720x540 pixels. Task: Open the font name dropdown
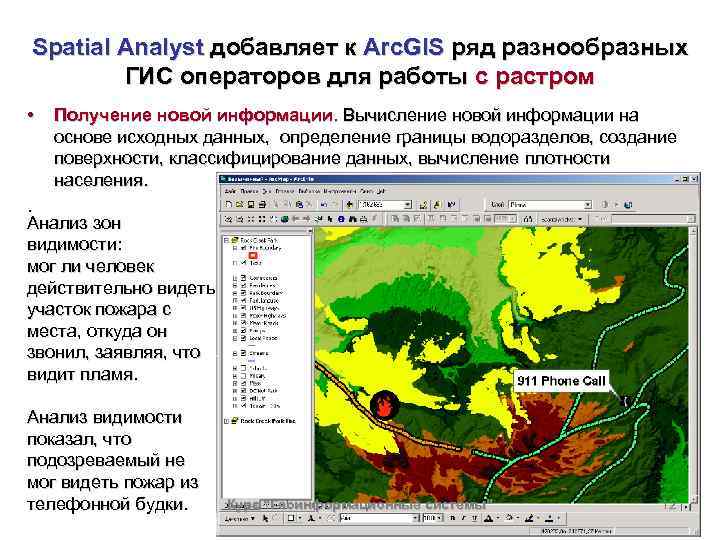pyautogui.click(x=415, y=518)
